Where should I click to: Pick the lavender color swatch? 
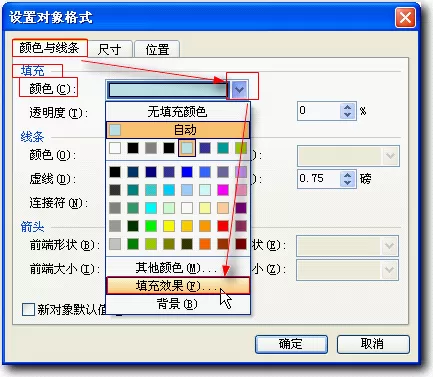click(x=241, y=172)
